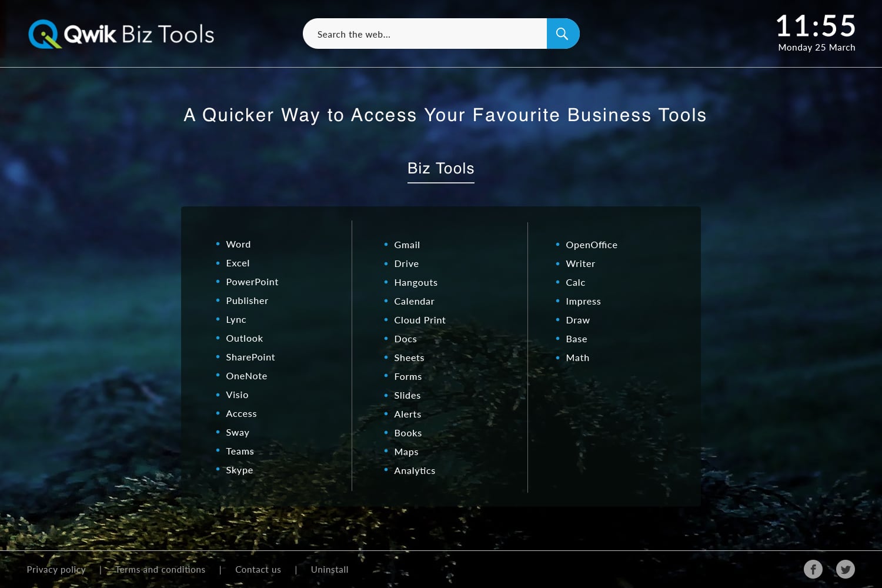This screenshot has height=588, width=882.
Task: Go to Cloud Print
Action: coord(420,320)
